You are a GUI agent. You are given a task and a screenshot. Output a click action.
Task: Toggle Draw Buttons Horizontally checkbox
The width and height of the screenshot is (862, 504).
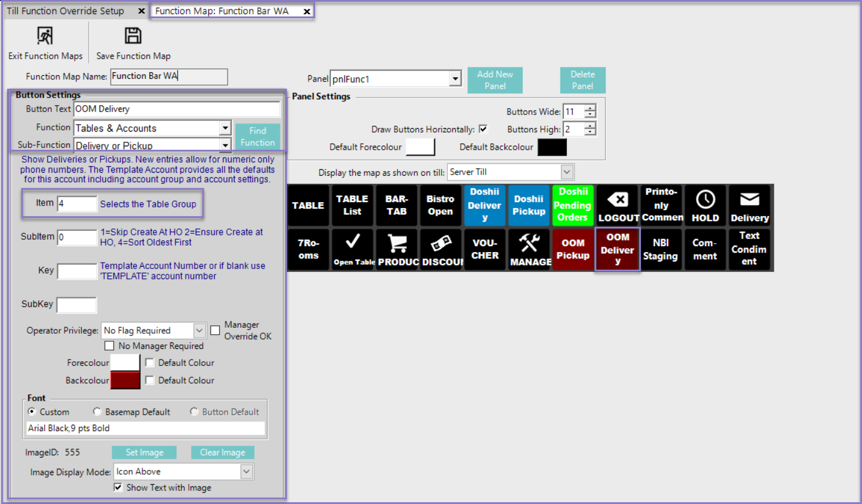(x=483, y=129)
